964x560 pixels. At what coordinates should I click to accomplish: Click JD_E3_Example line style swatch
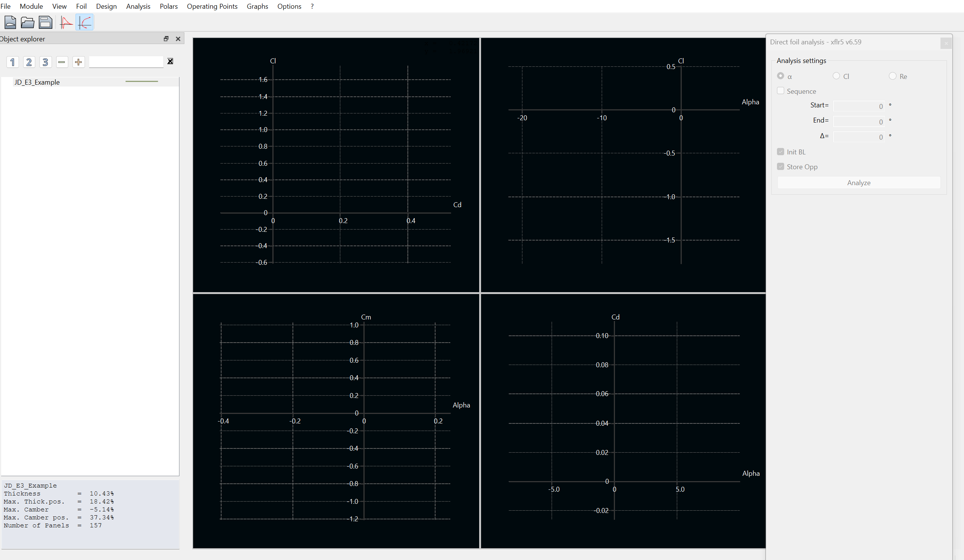[142, 82]
